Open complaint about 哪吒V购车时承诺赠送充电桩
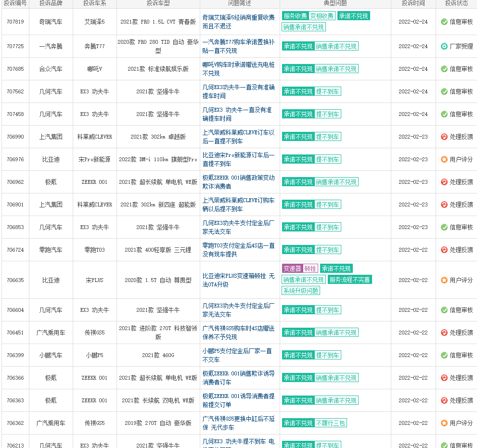This screenshot has width=477, height=448. [x=239, y=69]
